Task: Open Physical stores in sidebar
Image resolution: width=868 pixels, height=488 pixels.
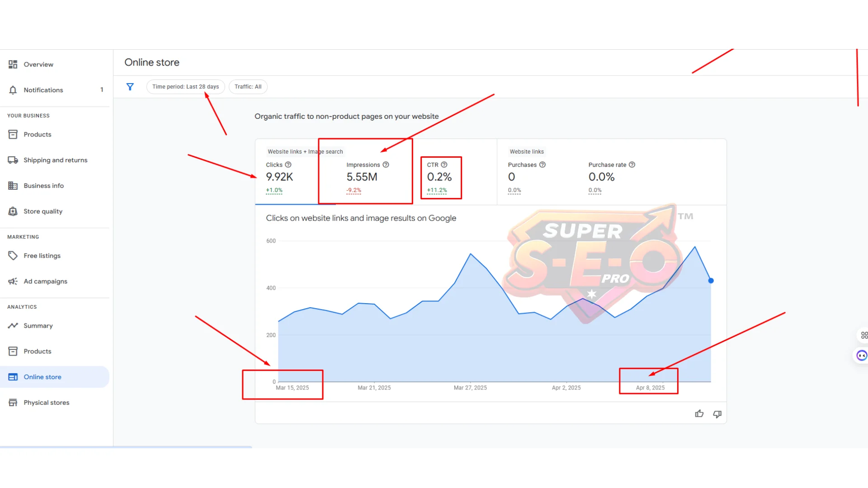Action: click(46, 403)
